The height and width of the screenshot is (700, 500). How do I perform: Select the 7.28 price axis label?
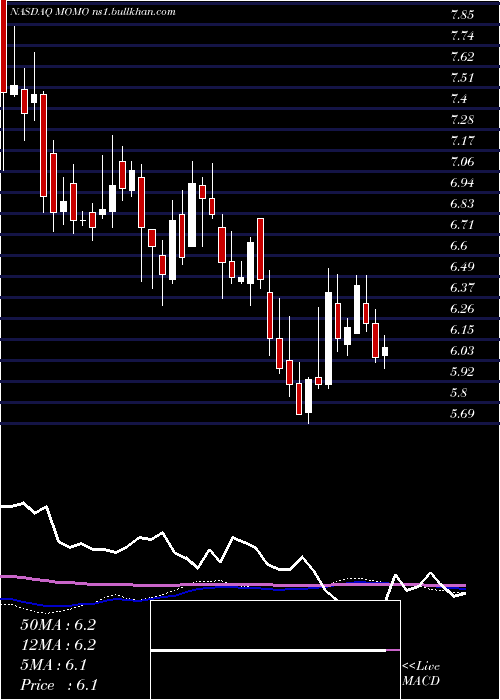coord(462,120)
